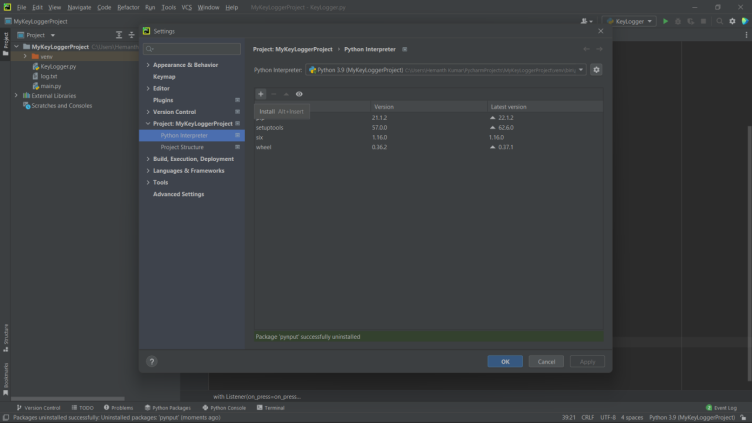Click the Latest version column header

[x=545, y=107]
